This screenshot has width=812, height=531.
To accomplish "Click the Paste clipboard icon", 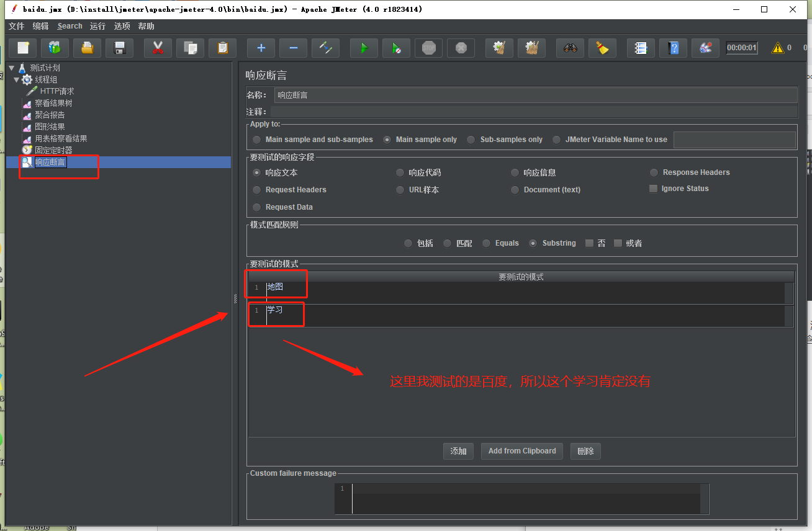I will [x=223, y=48].
